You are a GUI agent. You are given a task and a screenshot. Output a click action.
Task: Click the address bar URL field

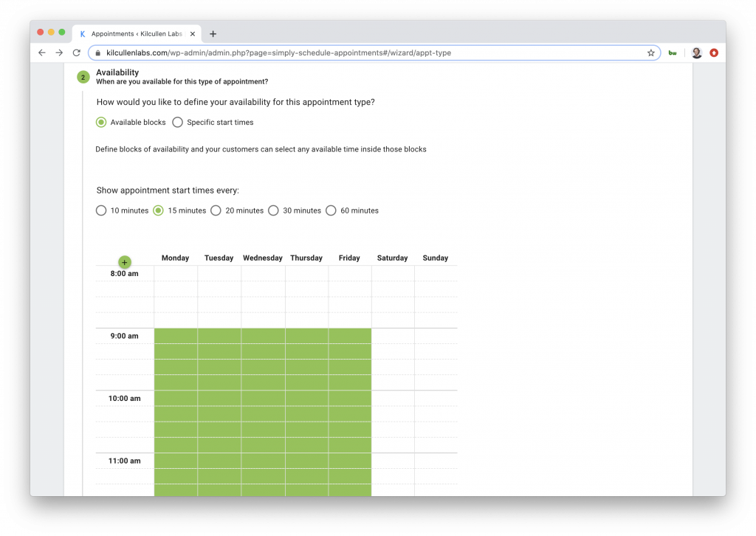pyautogui.click(x=374, y=53)
